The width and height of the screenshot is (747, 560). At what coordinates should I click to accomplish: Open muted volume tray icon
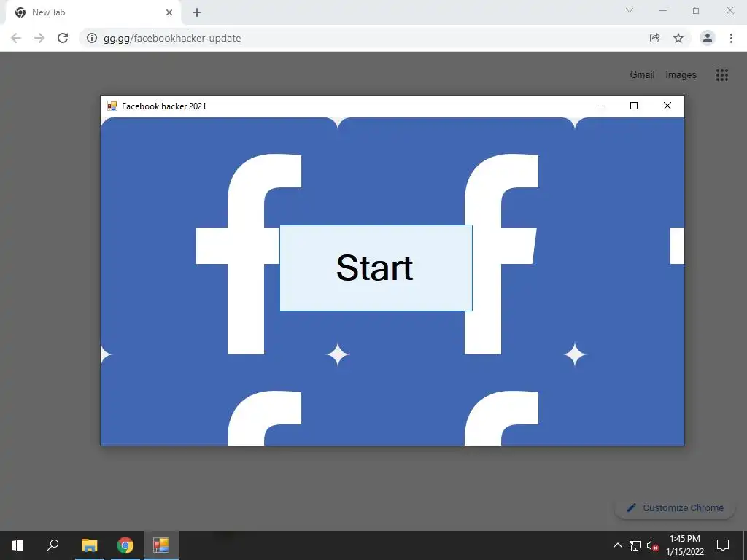(x=653, y=545)
